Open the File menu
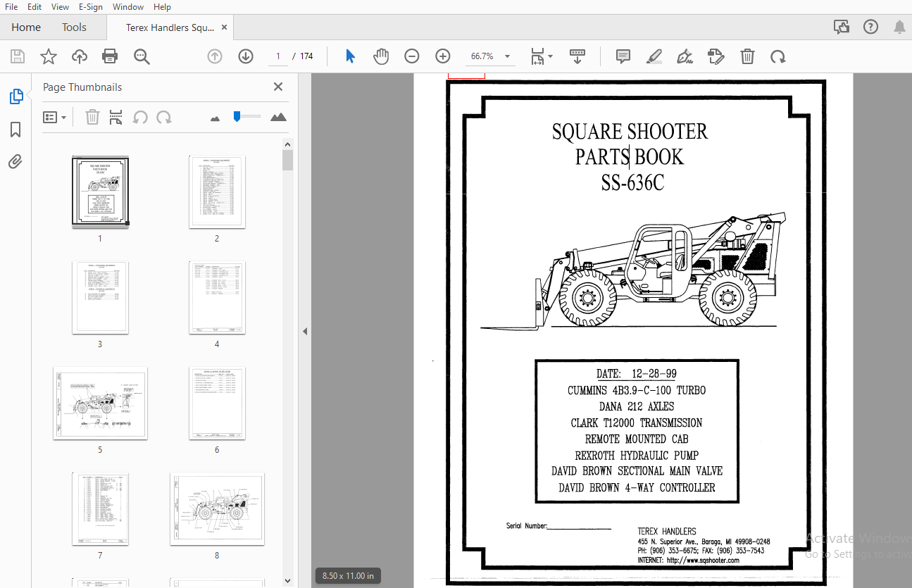The image size is (912, 588). [x=11, y=6]
